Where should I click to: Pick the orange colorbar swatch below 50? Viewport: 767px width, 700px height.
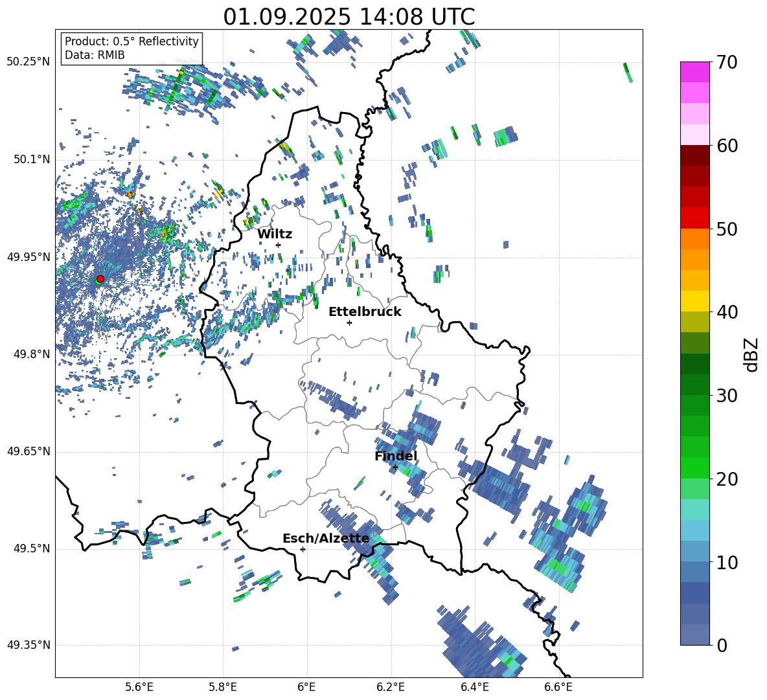click(694, 238)
